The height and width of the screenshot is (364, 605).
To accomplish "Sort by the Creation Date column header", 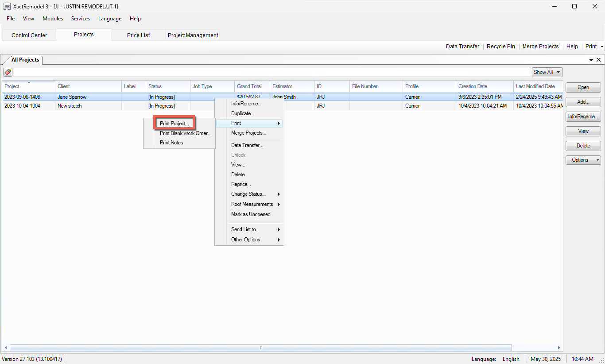I will (x=485, y=86).
